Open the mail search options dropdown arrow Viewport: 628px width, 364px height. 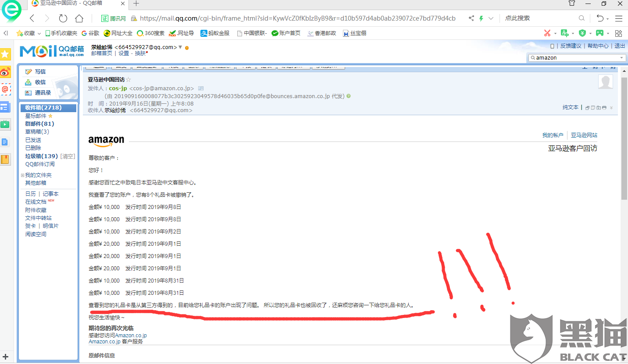coord(621,58)
